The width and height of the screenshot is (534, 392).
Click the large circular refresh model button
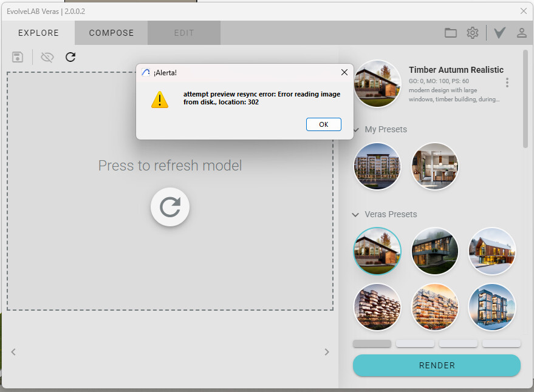click(x=170, y=207)
